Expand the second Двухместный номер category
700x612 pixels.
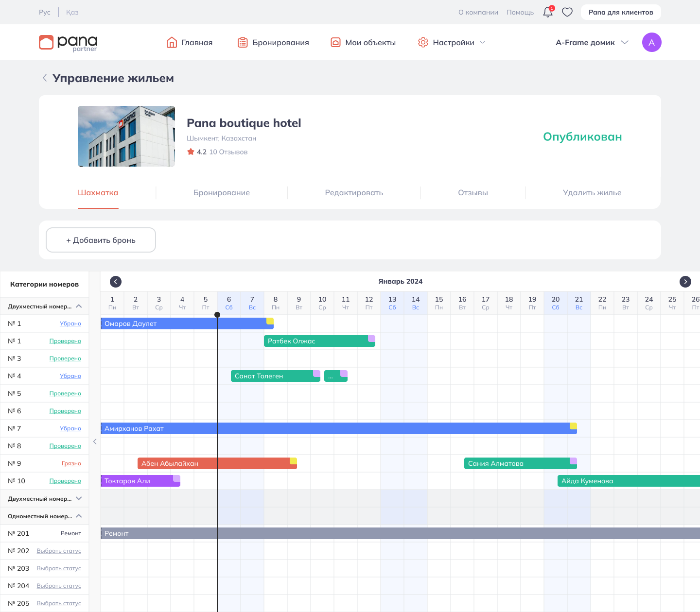click(79, 499)
